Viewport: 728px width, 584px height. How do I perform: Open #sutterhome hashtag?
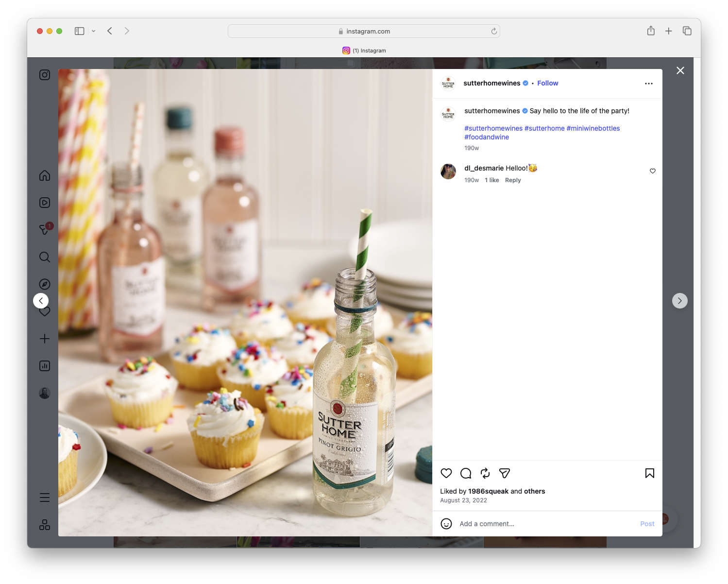[x=544, y=128]
